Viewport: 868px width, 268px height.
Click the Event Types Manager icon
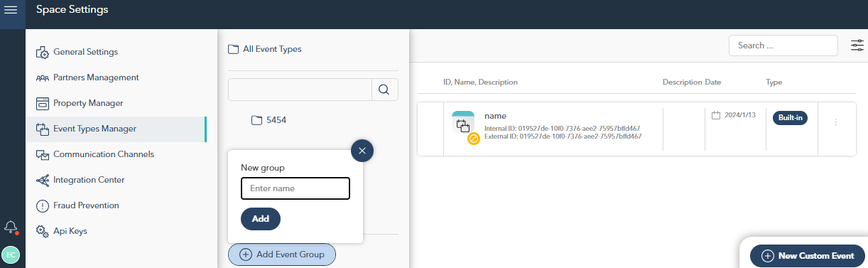point(42,129)
